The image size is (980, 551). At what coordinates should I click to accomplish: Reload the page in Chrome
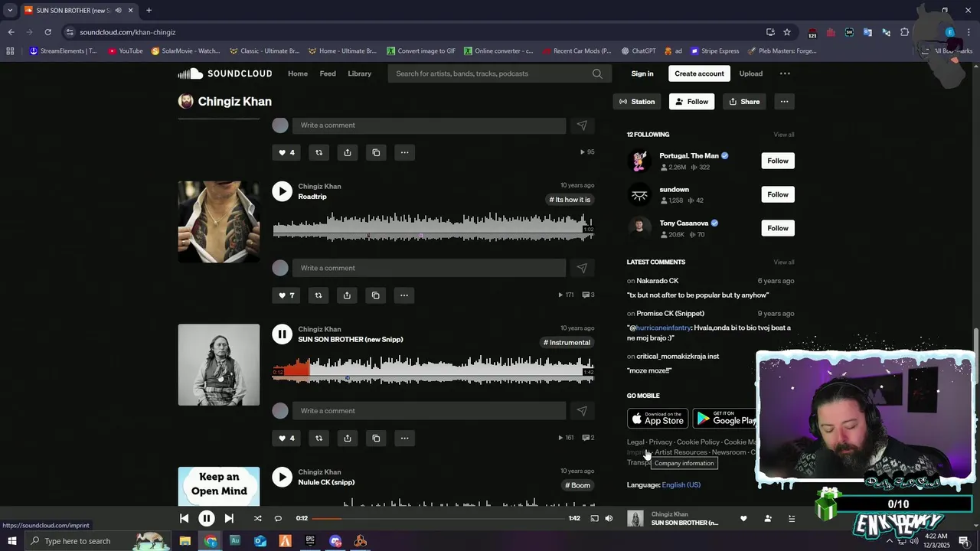coord(47,32)
